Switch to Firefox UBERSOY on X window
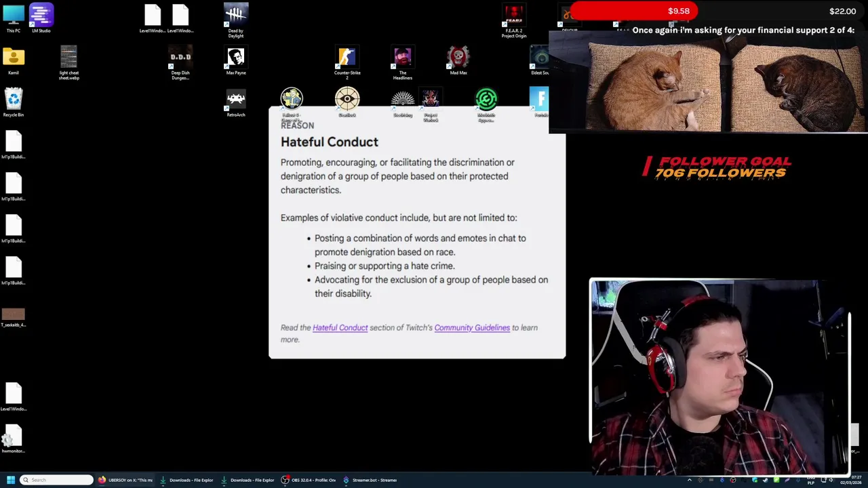 (x=127, y=480)
